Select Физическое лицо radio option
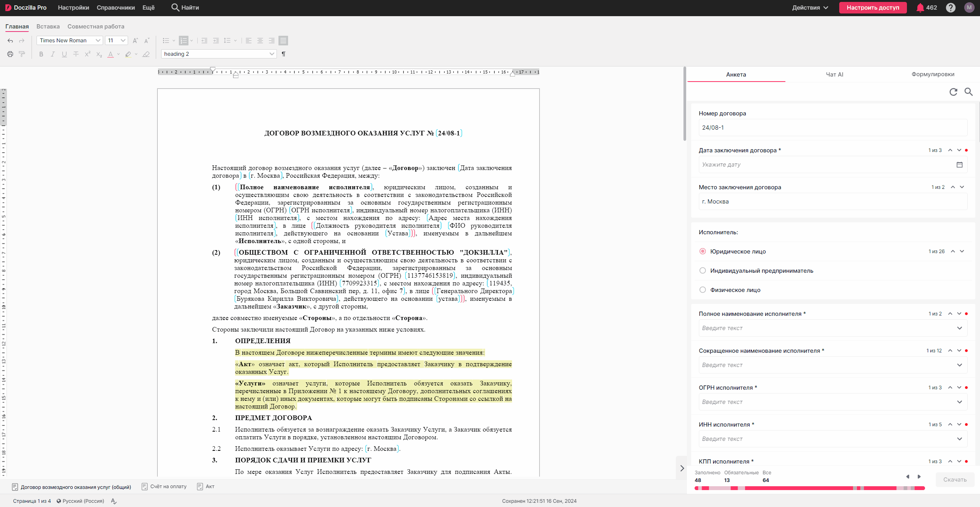Viewport: 980px width, 507px height. [703, 290]
